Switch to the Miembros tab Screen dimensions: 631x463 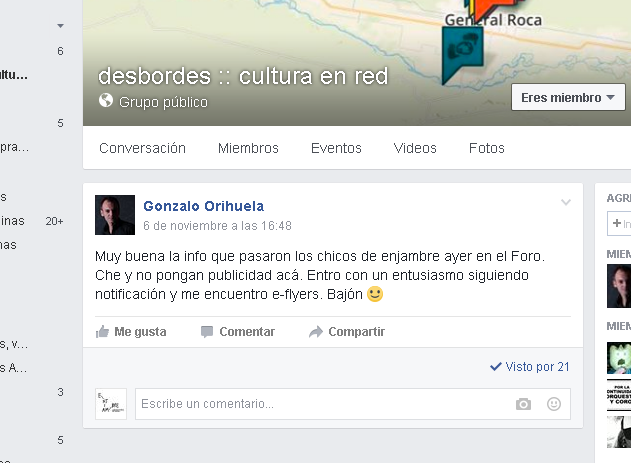click(x=248, y=148)
